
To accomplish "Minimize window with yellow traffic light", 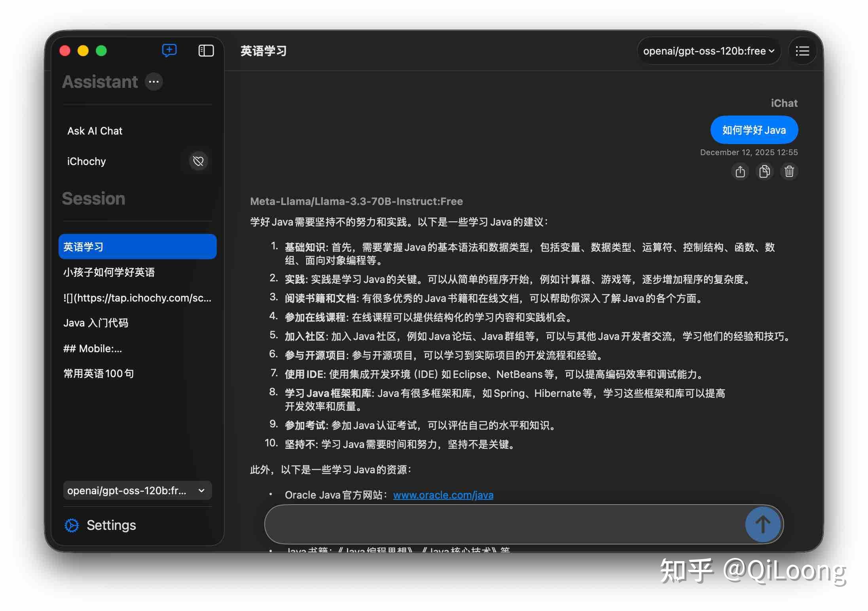I will (x=83, y=51).
